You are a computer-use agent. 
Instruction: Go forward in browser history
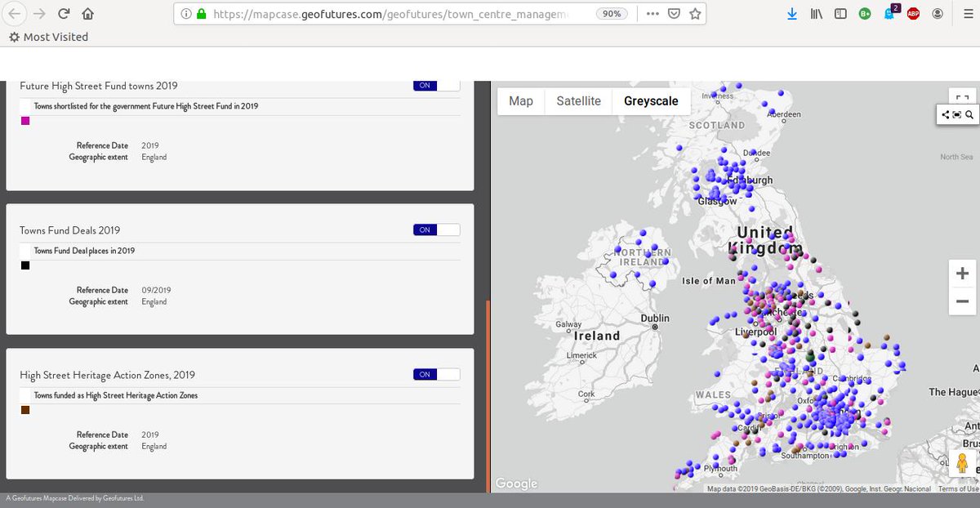pyautogui.click(x=38, y=14)
